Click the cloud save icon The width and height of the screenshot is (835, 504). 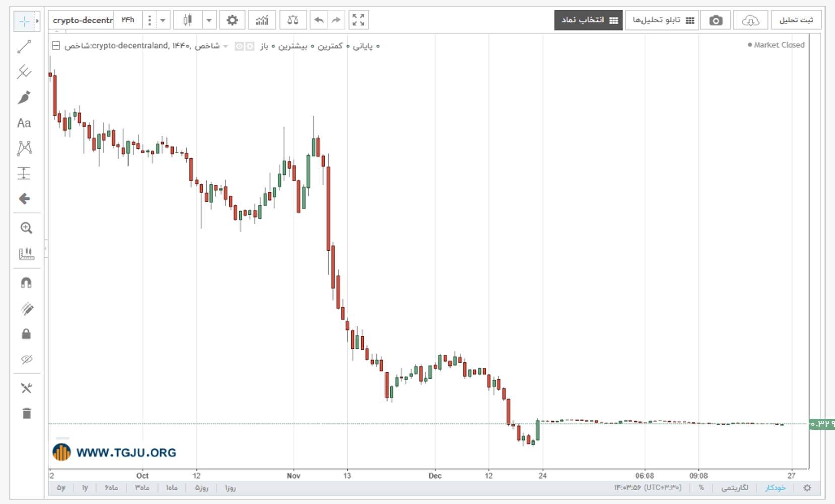[x=751, y=20]
